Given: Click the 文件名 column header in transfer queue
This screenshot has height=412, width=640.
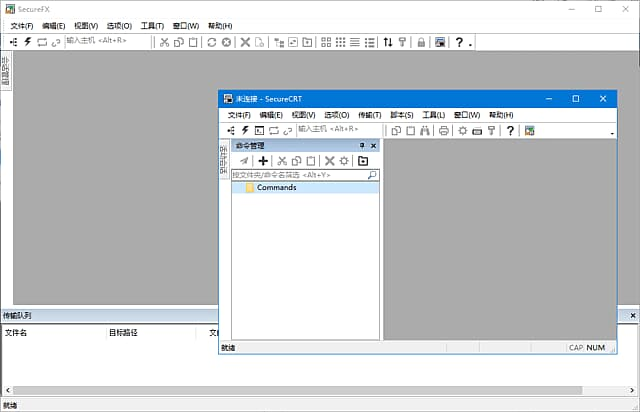Looking at the screenshot, I should pyautogui.click(x=17, y=331).
